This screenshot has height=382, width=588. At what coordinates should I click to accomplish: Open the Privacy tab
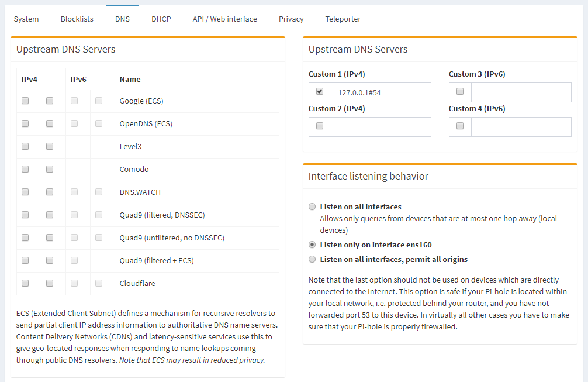(291, 19)
